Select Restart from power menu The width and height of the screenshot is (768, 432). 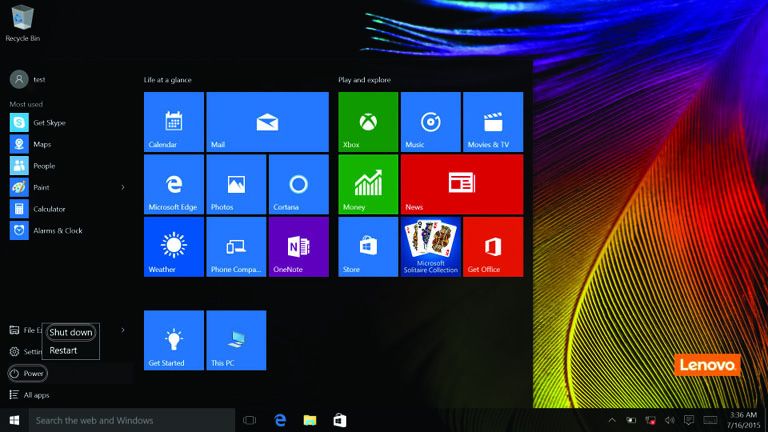pyautogui.click(x=63, y=350)
